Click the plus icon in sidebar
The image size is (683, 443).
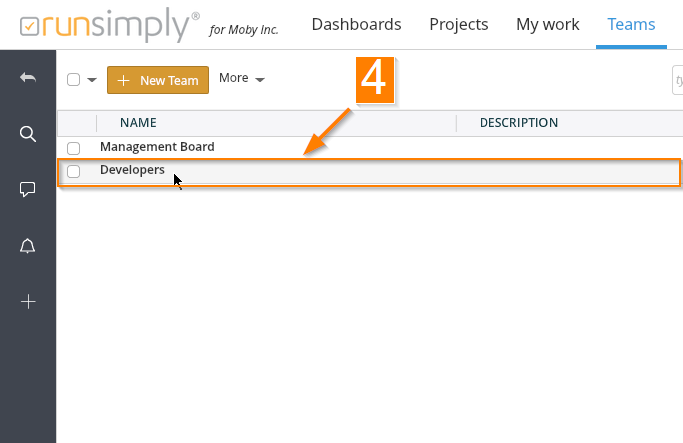point(28,301)
